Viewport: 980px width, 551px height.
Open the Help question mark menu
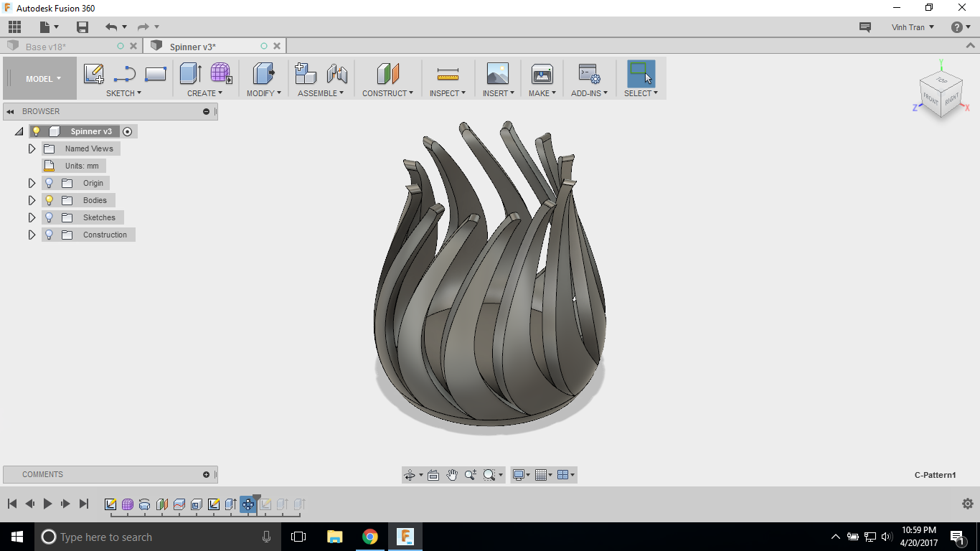click(961, 27)
